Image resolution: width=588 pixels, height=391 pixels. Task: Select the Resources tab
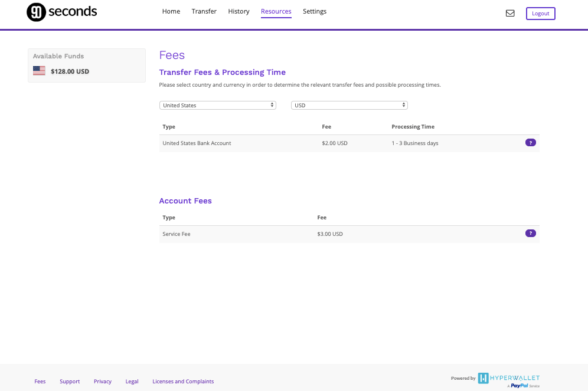[x=276, y=11]
